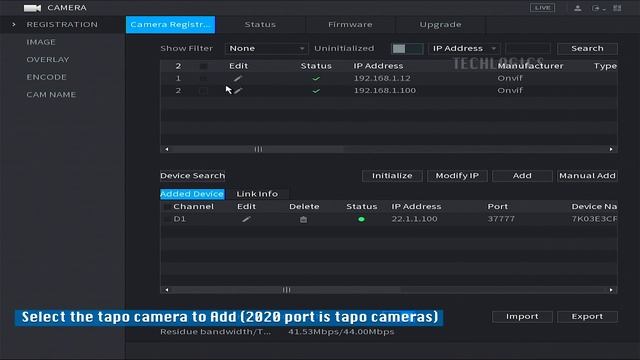Viewport: 640px width, 360px height.
Task: Click port value 37777
Action: pyautogui.click(x=501, y=219)
